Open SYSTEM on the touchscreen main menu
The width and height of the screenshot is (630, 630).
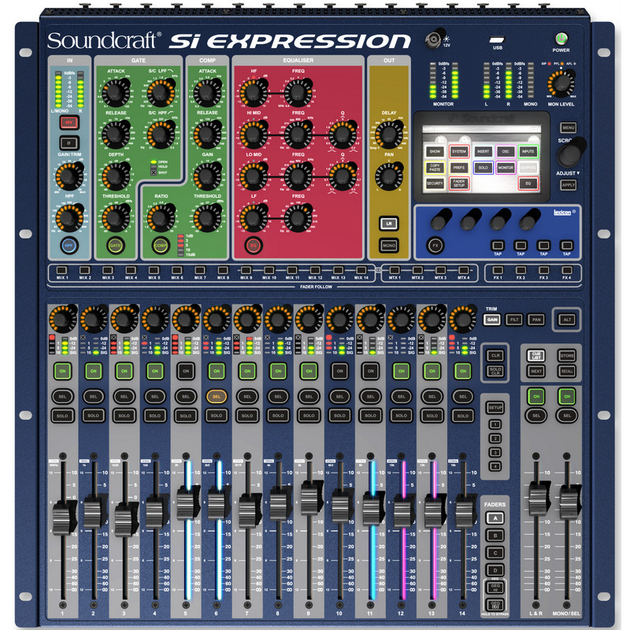click(459, 151)
